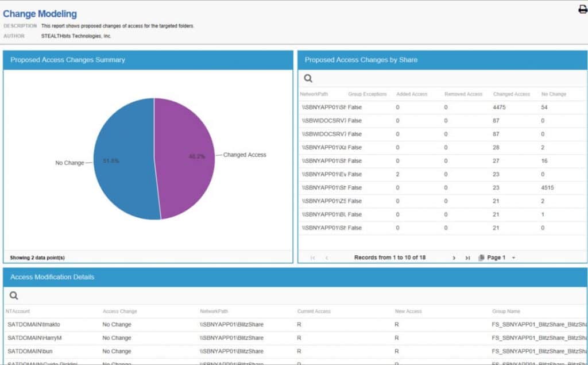
Task: Go to the previous page of records
Action: pyautogui.click(x=327, y=258)
